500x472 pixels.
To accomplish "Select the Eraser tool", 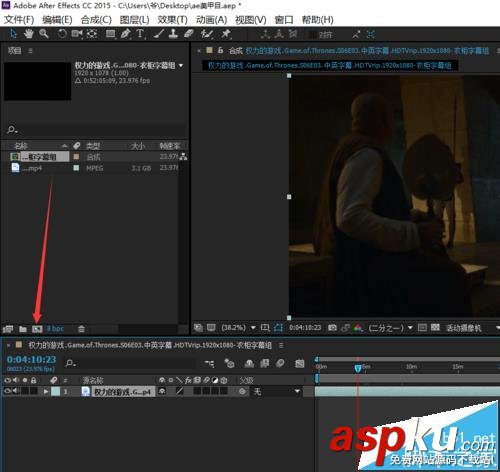I will point(189,34).
